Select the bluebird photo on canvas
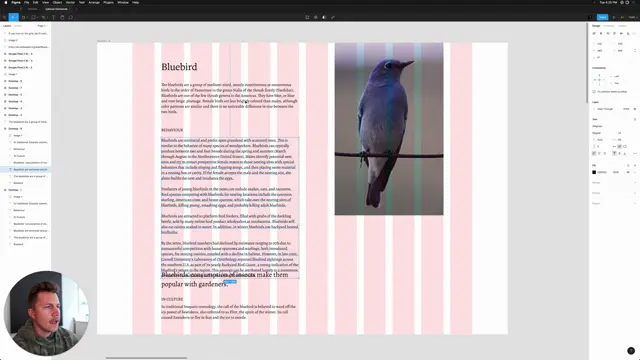 point(389,129)
